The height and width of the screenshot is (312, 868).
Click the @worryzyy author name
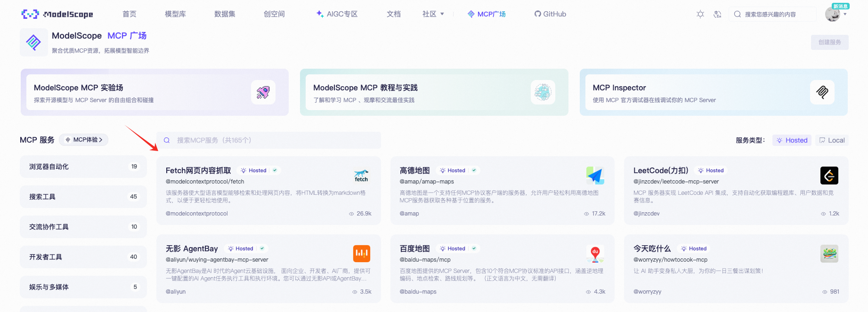(647, 292)
